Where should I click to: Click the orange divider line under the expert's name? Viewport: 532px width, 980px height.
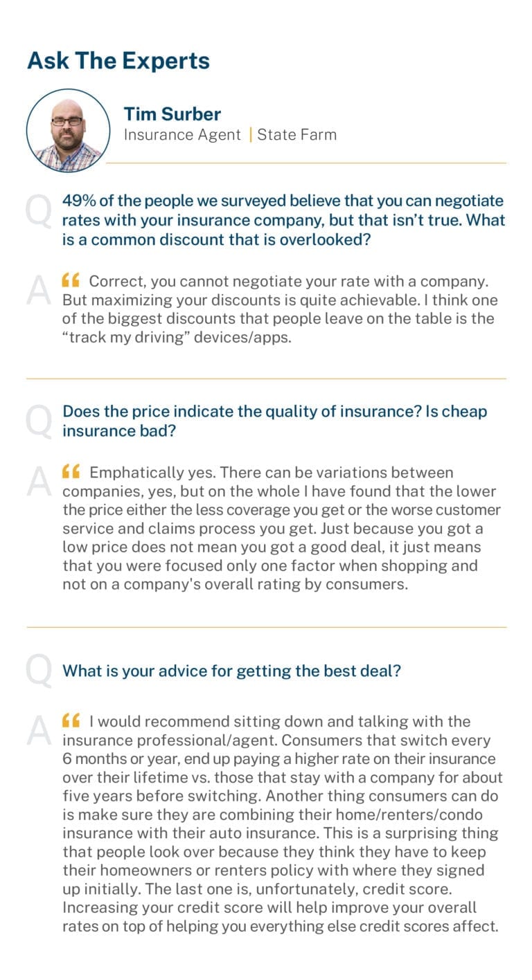click(x=305, y=163)
